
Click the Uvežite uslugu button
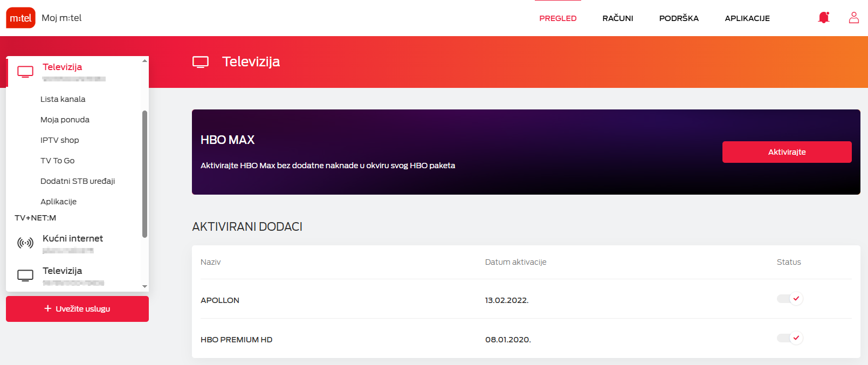pyautogui.click(x=77, y=309)
